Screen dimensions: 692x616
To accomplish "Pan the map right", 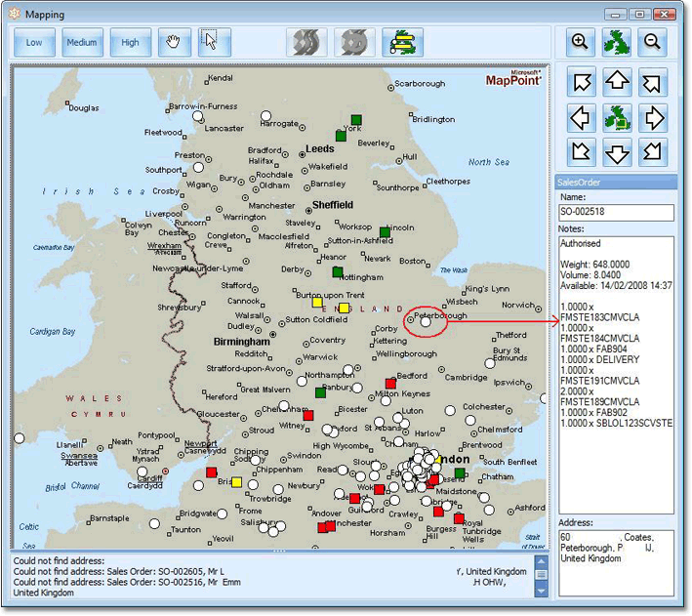I will [x=653, y=118].
